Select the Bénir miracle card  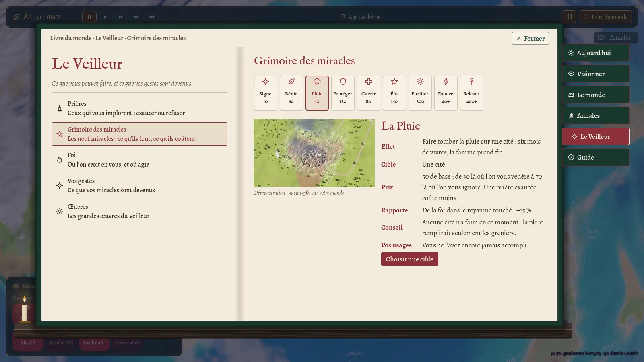coord(291,93)
